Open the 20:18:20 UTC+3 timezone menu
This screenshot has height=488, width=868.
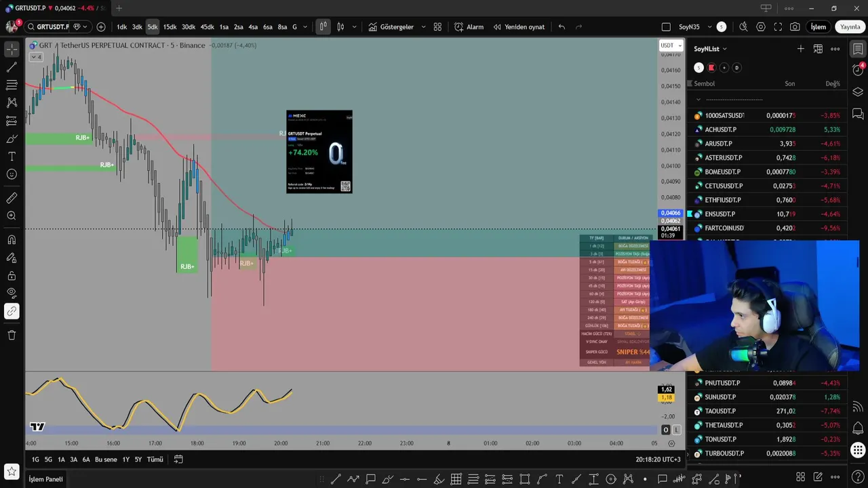click(658, 460)
